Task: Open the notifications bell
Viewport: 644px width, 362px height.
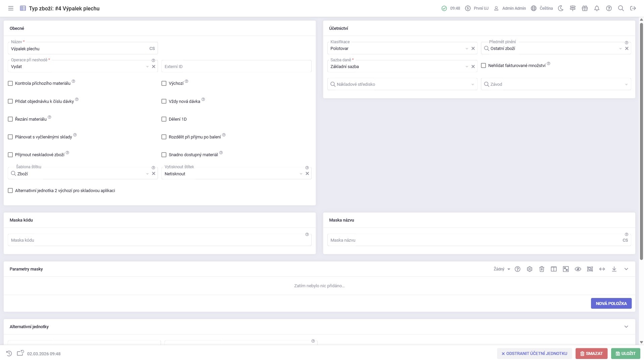Action: [x=597, y=8]
